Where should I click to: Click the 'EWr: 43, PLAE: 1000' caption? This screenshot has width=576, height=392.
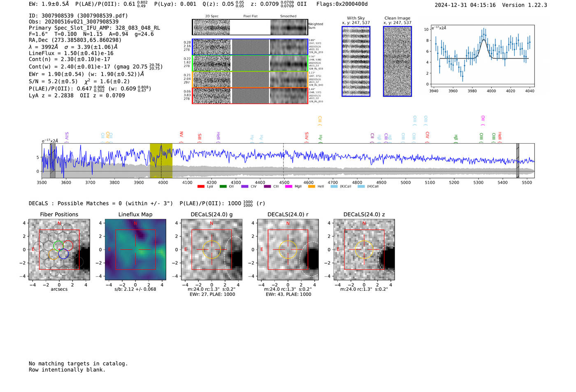point(288,295)
